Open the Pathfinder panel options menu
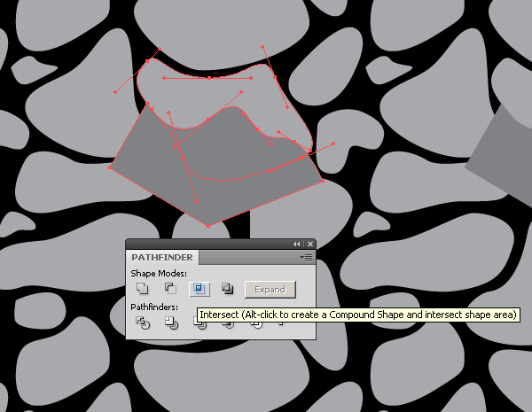Viewport: 532px width, 412px height. coord(307,258)
